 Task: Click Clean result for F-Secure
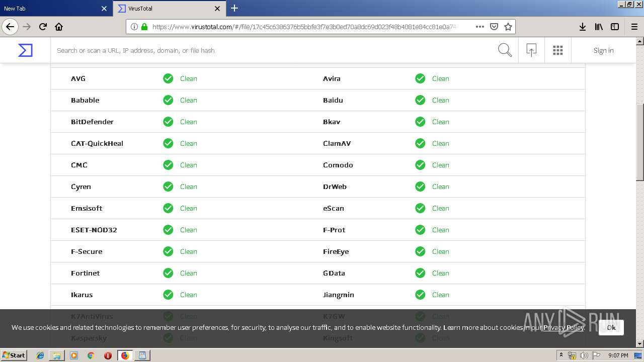point(189,251)
